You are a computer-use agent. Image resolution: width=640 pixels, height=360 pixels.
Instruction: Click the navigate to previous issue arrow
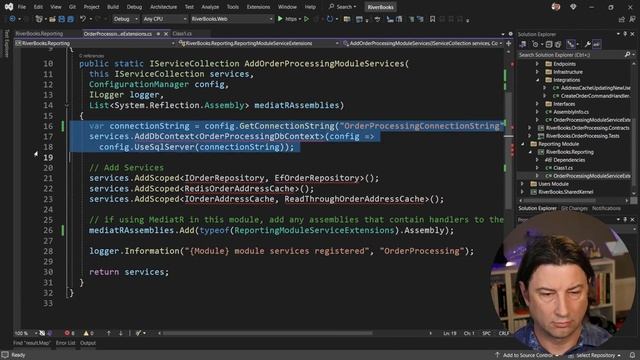109,333
